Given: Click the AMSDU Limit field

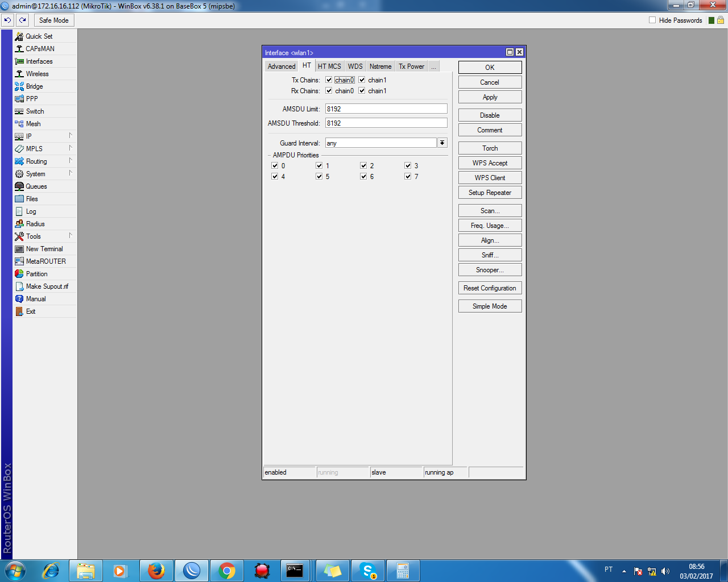Looking at the screenshot, I should tap(386, 109).
